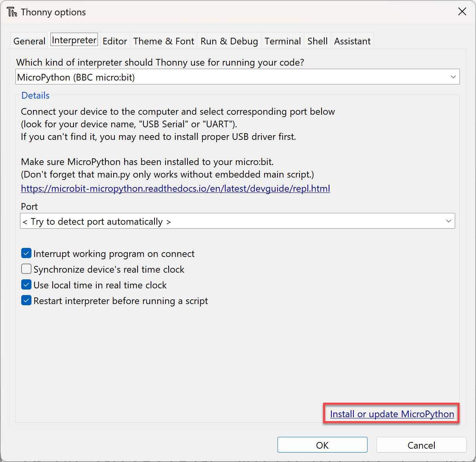Click the 'If you can't find it' line
The height and width of the screenshot is (462, 476).
(158, 137)
